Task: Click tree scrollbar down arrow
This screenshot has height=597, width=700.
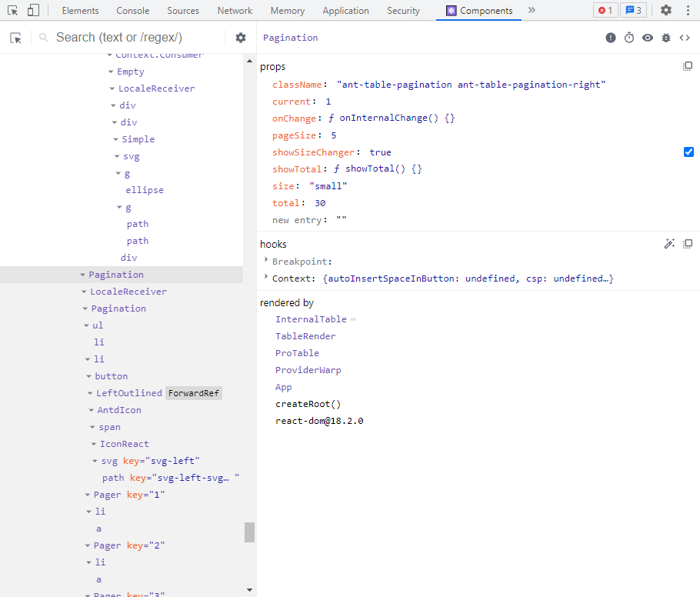Action: coord(249,590)
